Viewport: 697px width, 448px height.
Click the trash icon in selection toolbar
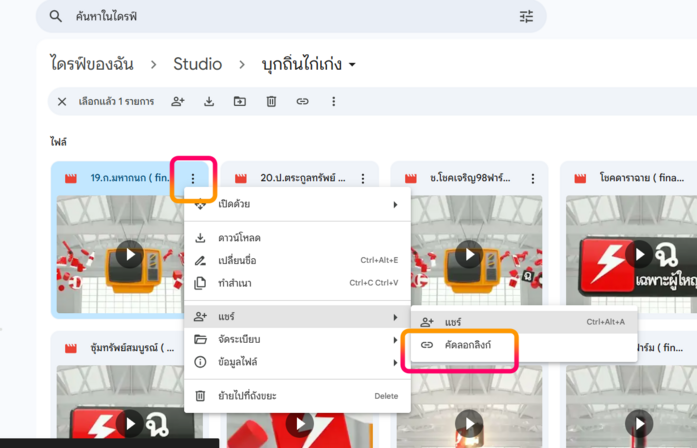pos(271,101)
